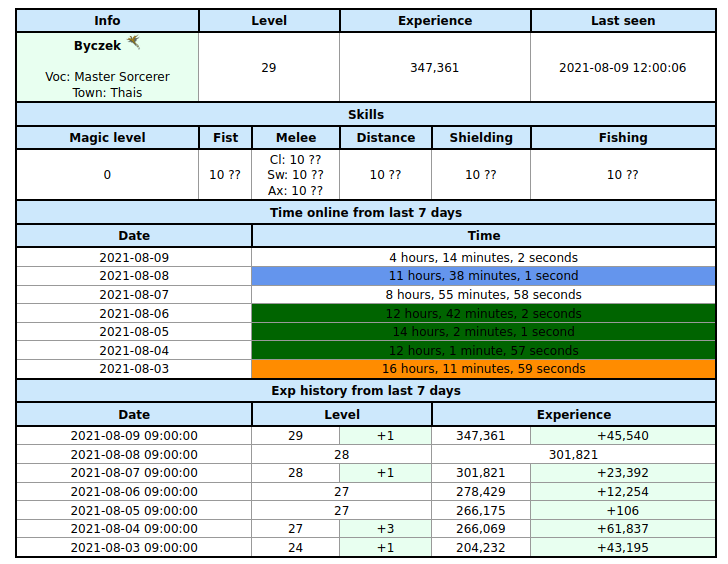Click the Last seen column header

tap(623, 20)
